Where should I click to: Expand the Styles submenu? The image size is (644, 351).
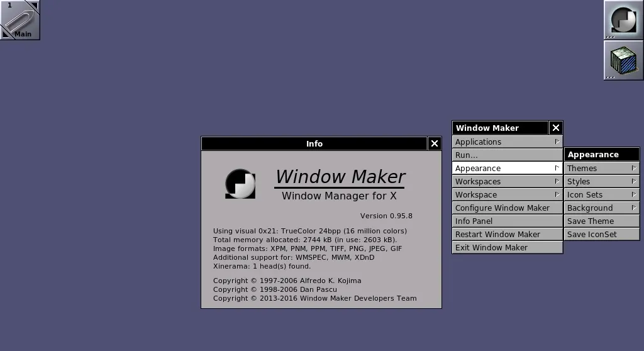[x=602, y=181]
